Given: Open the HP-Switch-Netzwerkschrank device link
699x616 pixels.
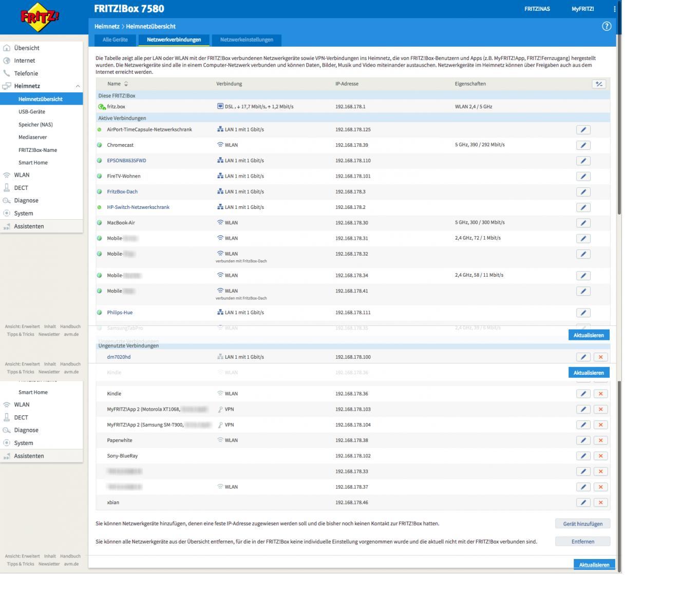Looking at the screenshot, I should coord(138,207).
